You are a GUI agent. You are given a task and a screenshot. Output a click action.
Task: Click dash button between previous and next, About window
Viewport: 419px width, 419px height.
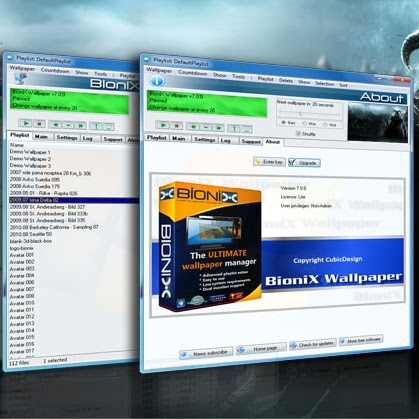[x=206, y=127]
